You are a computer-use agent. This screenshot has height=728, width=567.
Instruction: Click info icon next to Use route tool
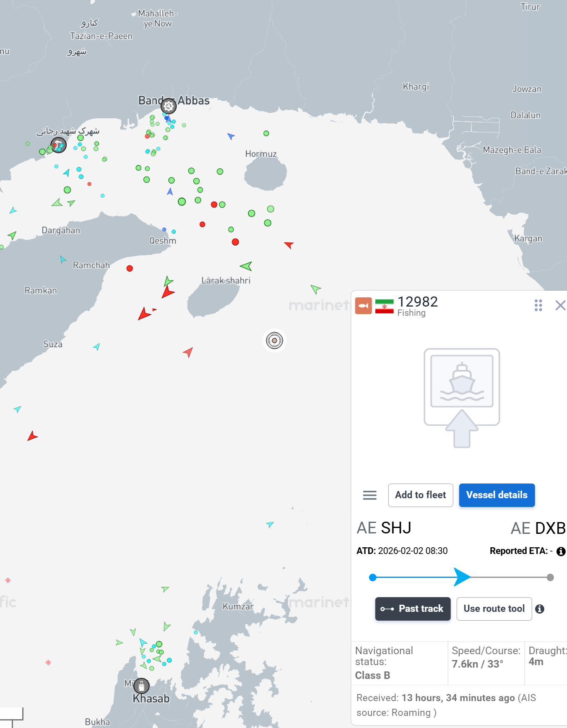pos(540,609)
